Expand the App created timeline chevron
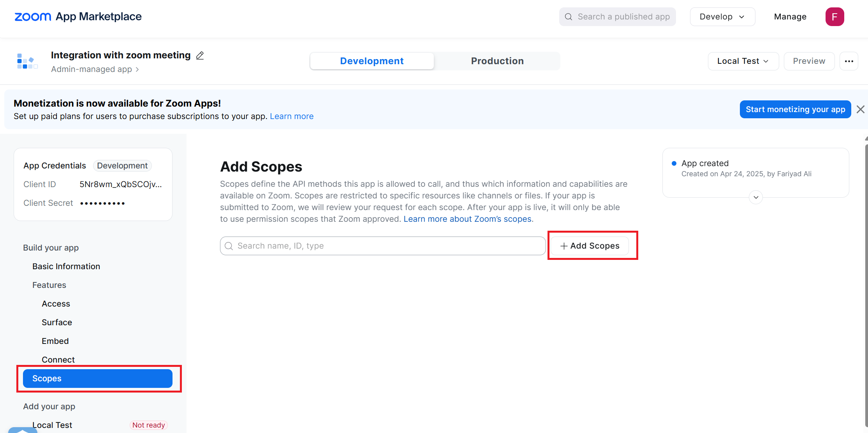 point(756,197)
